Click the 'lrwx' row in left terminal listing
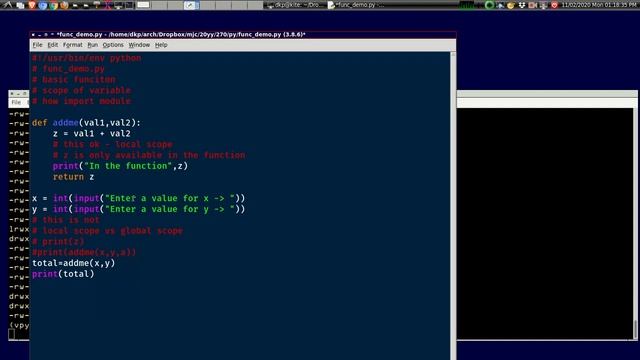This screenshot has height=360, width=640. tap(19, 229)
